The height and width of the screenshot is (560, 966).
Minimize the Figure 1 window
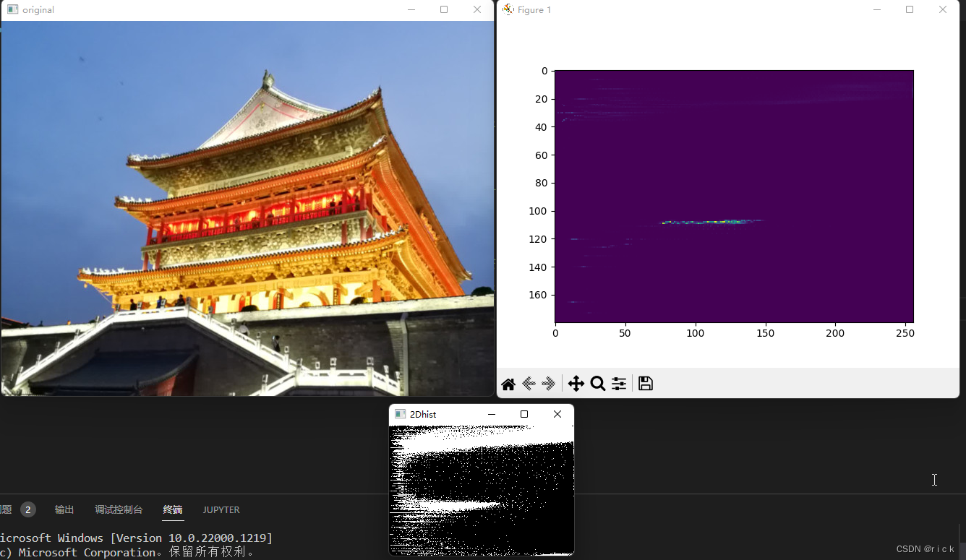pos(877,9)
